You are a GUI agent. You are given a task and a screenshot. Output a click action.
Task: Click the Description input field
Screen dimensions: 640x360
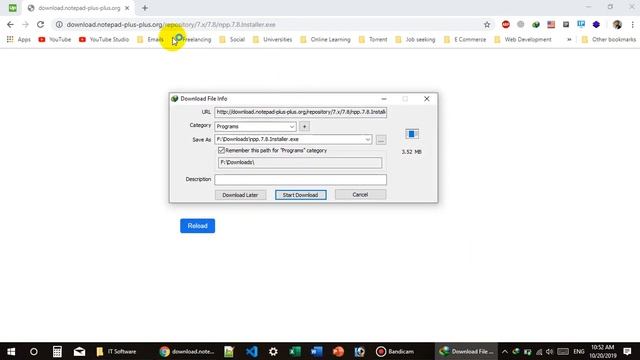pyautogui.click(x=300, y=179)
